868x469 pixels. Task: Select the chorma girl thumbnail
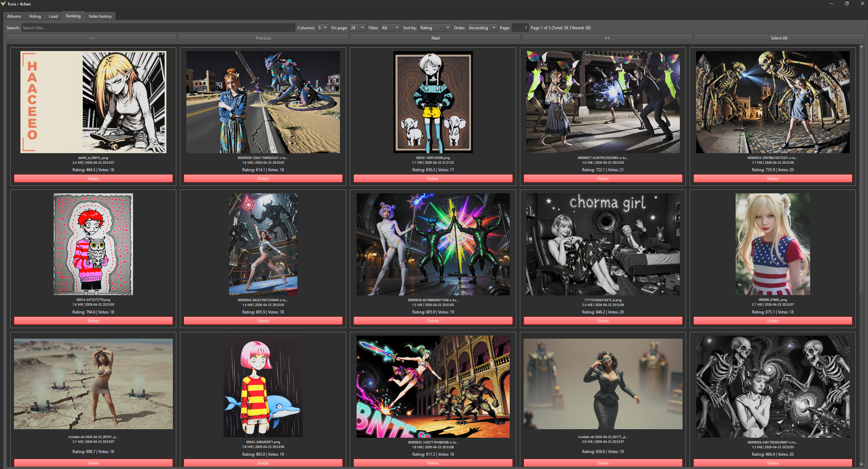pos(603,244)
